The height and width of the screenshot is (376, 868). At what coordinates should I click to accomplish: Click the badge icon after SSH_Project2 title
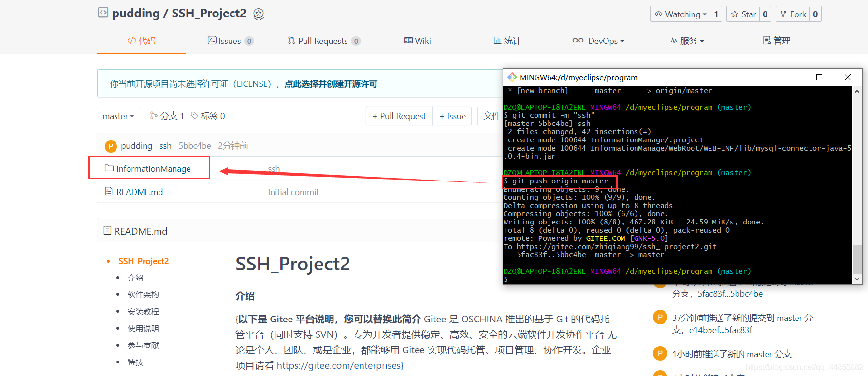coord(259,14)
